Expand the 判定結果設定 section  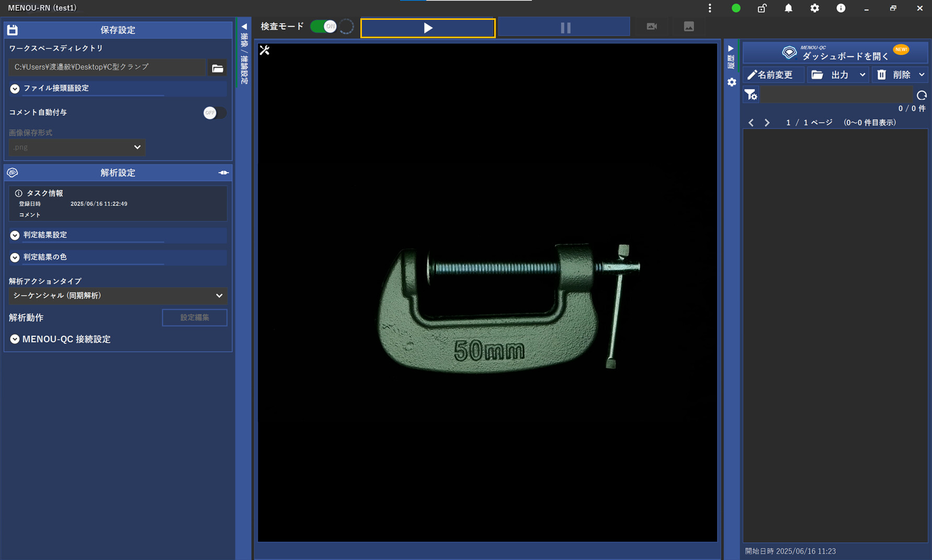[15, 235]
